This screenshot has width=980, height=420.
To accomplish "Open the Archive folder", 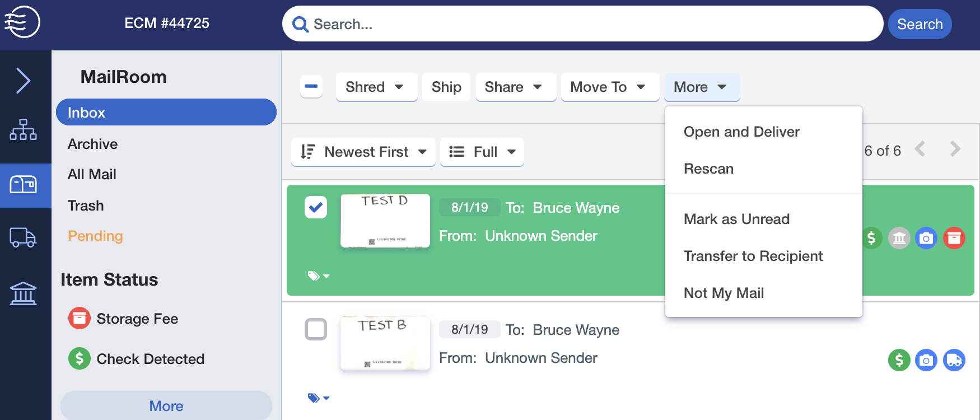I will point(93,144).
